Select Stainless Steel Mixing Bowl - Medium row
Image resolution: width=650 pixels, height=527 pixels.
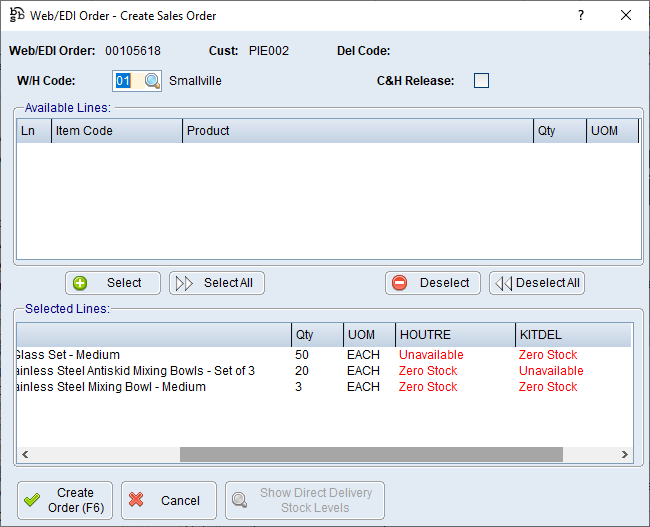tap(150, 387)
